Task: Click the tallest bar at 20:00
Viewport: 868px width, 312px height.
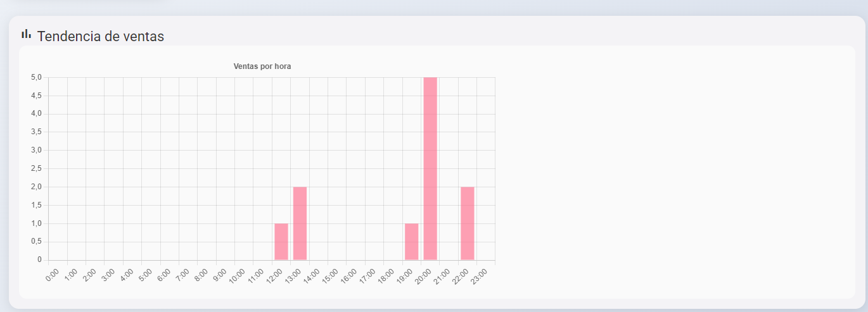Action: click(430, 168)
